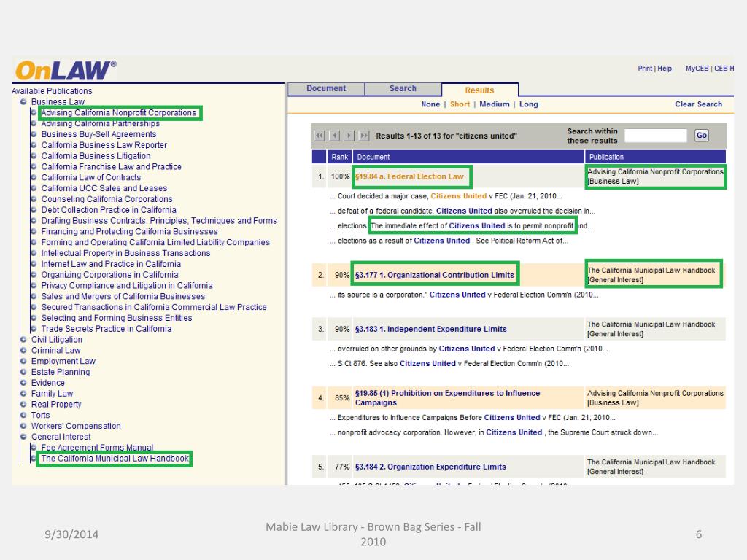Open Fee Agreement Forms Manual
This screenshot has height=560, width=747.
coord(97,448)
